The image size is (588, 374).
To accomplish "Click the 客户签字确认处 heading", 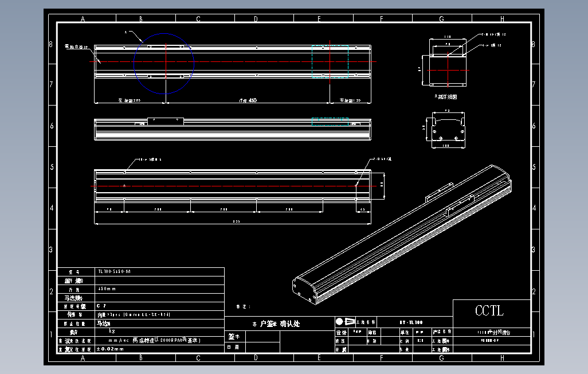I will click(276, 324).
